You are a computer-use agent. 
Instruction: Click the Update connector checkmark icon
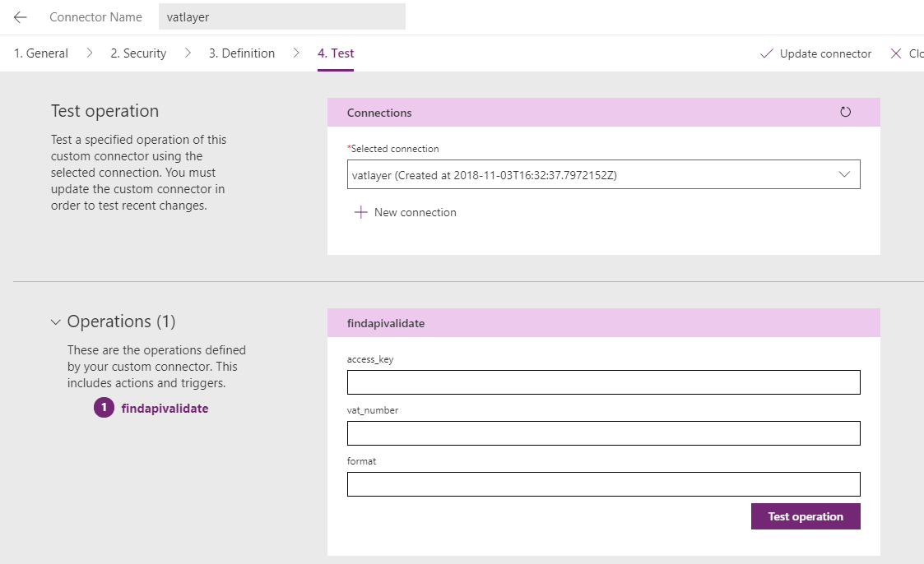click(x=766, y=53)
